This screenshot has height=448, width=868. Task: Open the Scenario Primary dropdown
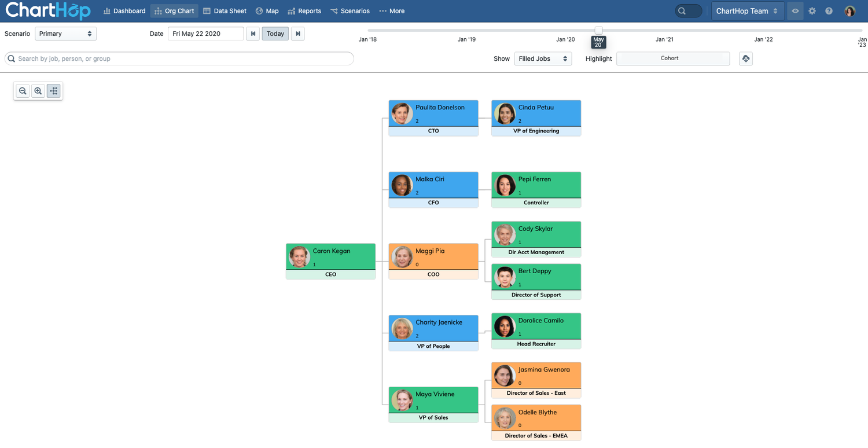[65, 34]
